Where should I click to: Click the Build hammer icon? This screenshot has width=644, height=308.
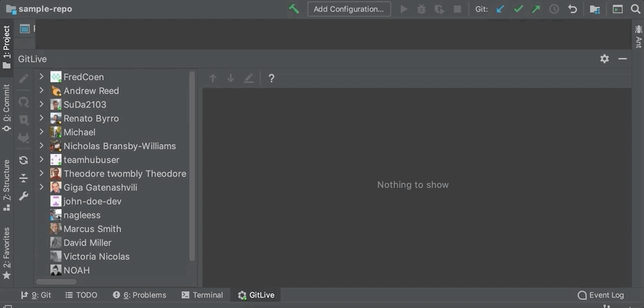point(294,9)
